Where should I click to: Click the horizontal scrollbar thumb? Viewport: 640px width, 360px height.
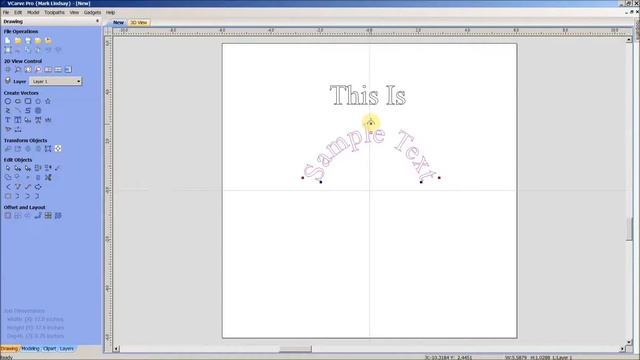click(295, 349)
